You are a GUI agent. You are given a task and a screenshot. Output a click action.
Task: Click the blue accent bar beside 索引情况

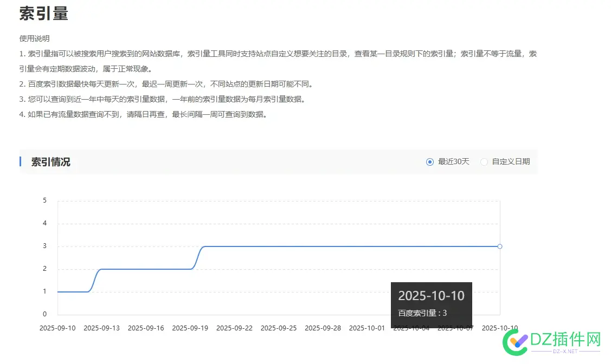(21, 161)
